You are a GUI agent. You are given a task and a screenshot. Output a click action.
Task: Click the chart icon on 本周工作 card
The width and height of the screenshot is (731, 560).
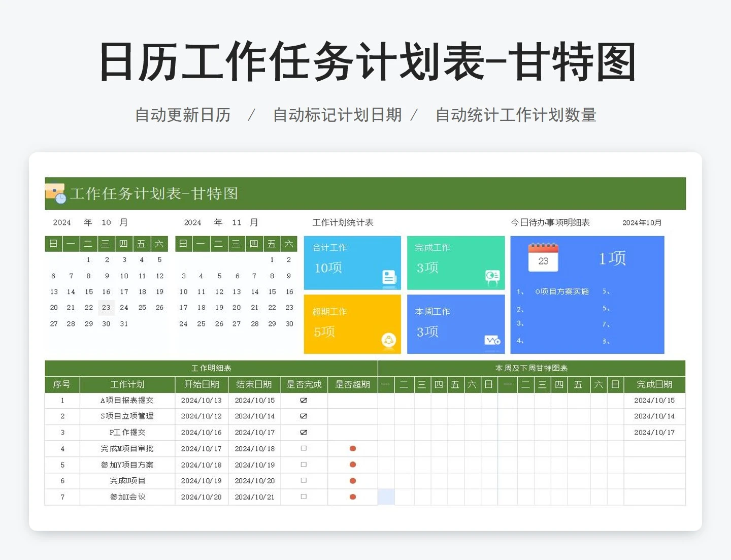coord(491,341)
